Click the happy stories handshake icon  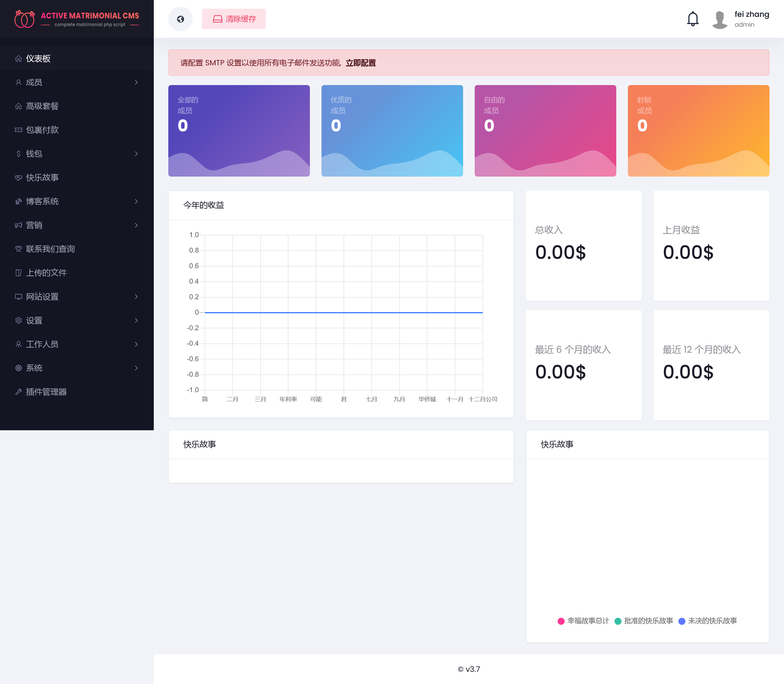click(x=18, y=177)
